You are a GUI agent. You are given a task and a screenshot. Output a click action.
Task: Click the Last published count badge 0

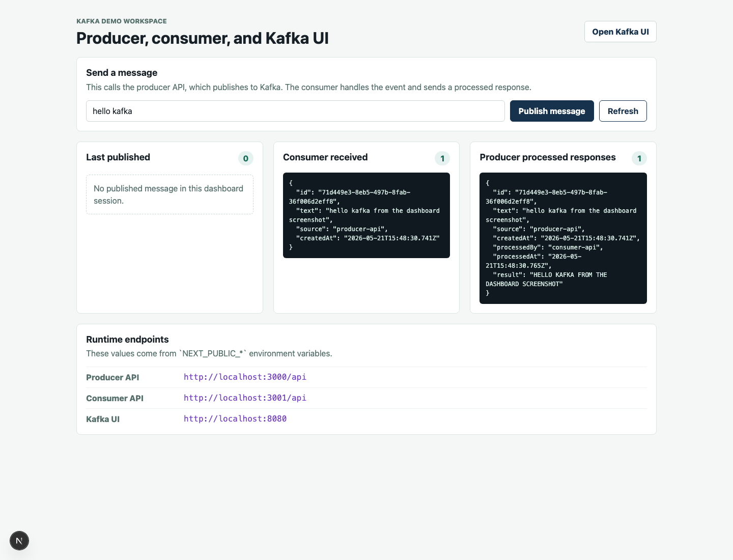pyautogui.click(x=246, y=158)
